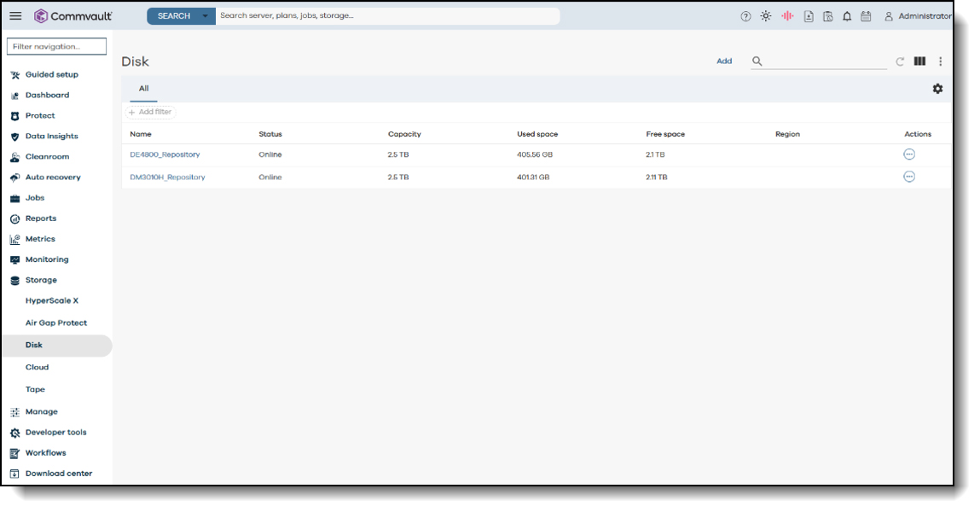Collapse the Storage section
This screenshot has width=980, height=512.
[x=41, y=281]
